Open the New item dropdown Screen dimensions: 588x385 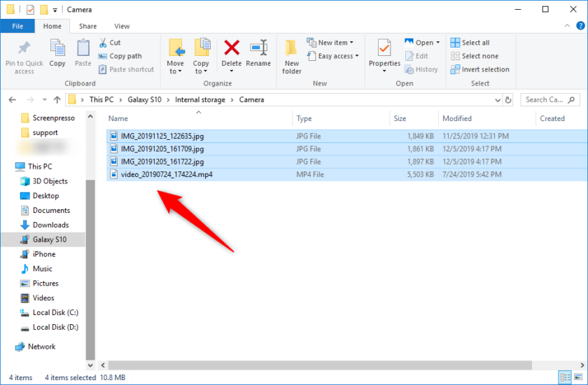tap(330, 43)
